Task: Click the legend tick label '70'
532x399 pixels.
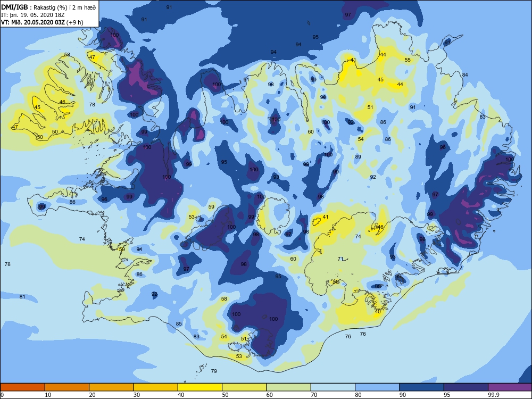Action: tap(314, 395)
